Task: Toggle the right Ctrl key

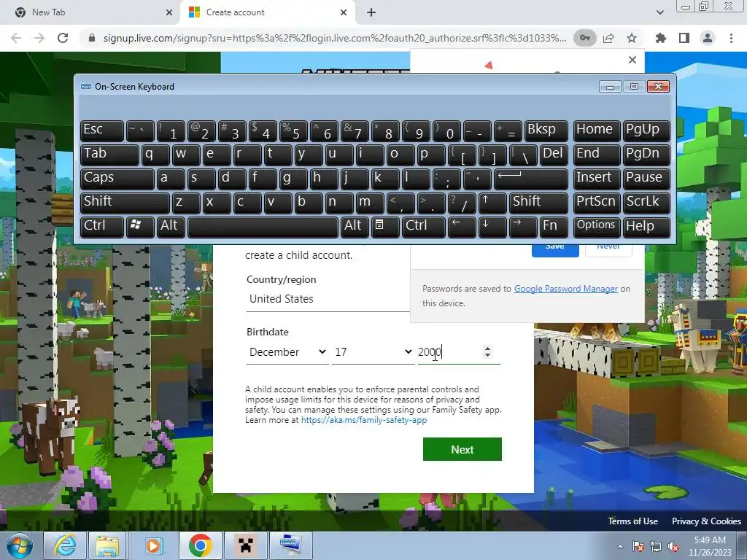Action: [424, 226]
